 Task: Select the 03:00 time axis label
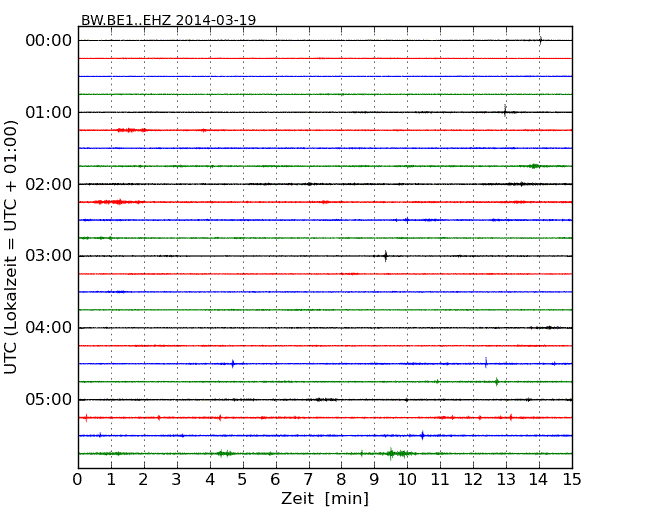tap(49, 256)
